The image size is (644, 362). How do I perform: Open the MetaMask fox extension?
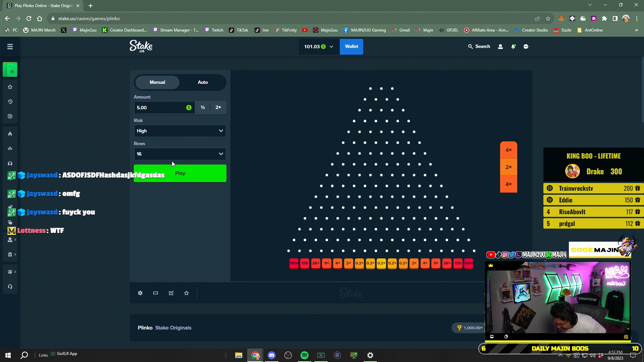click(x=561, y=18)
